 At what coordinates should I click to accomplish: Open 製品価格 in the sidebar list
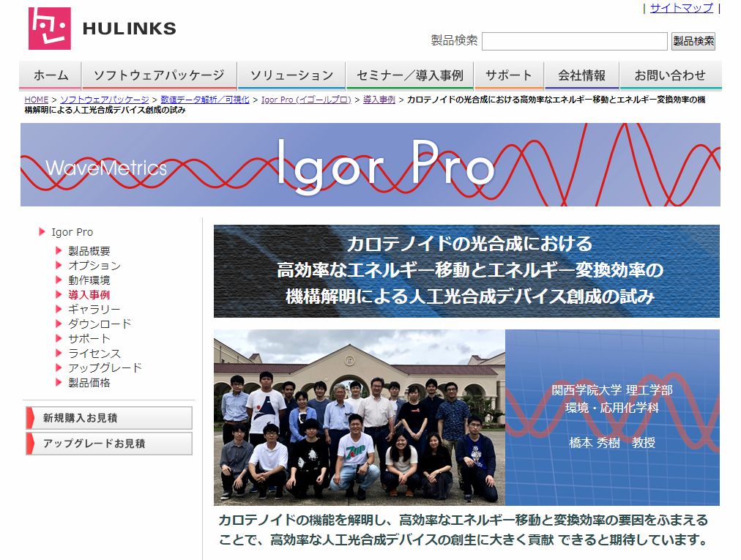click(89, 382)
